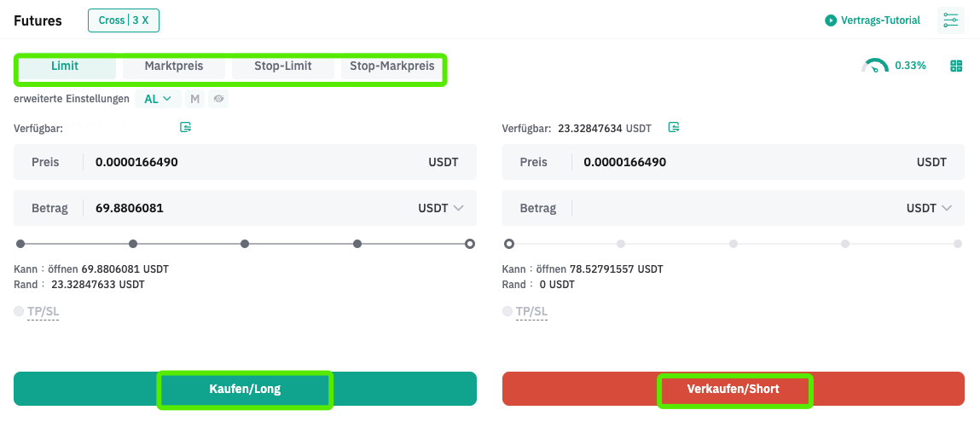This screenshot has height=439, width=980.
Task: Enable TP/SL on the long side
Action: pyautogui.click(x=19, y=311)
